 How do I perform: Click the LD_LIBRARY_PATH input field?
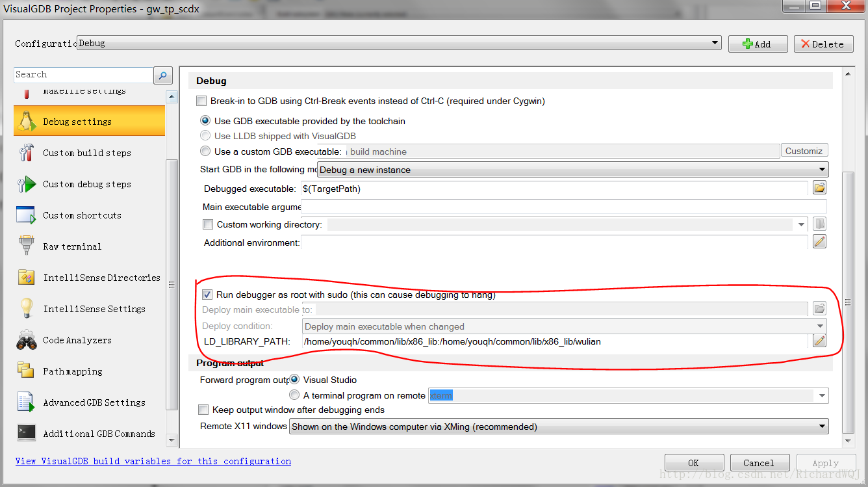554,341
